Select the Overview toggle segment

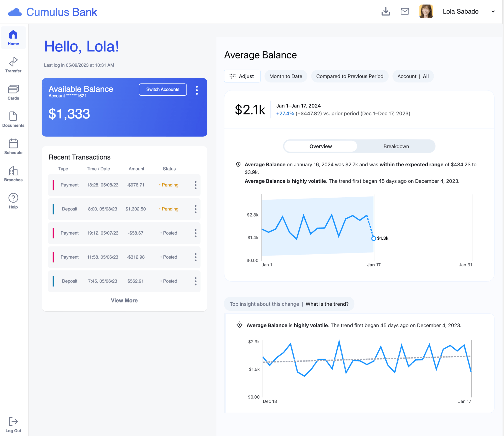pyautogui.click(x=320, y=146)
